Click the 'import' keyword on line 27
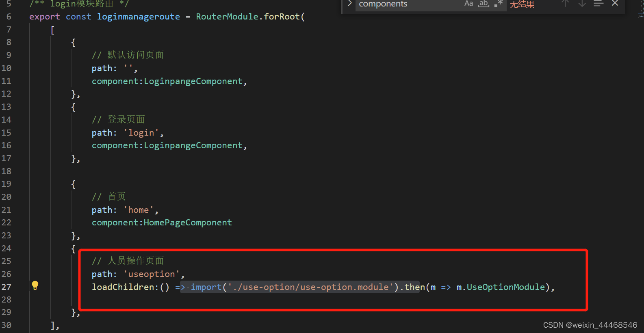This screenshot has height=333, width=644. coord(206,287)
